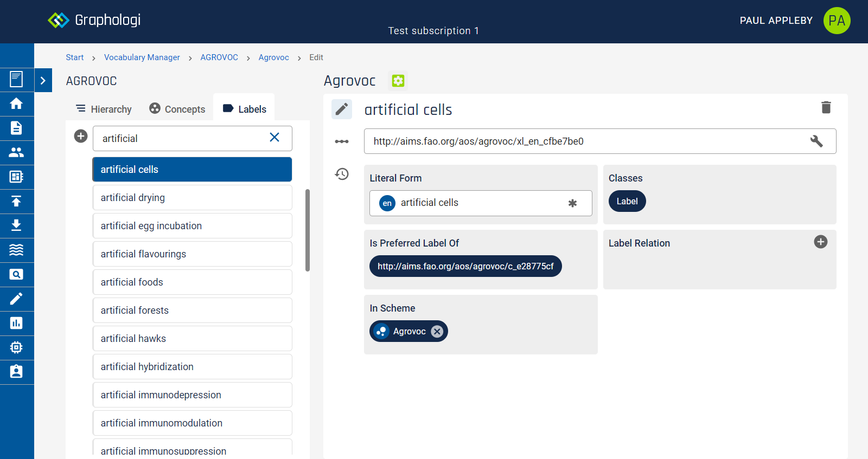Open the pencil edit icon in the sidebar
This screenshot has height=459, width=868.
(16, 299)
